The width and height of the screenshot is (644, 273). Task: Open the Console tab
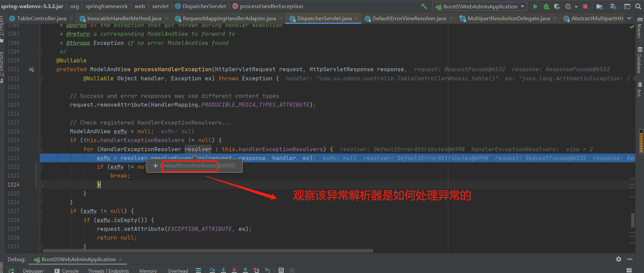pos(67,271)
